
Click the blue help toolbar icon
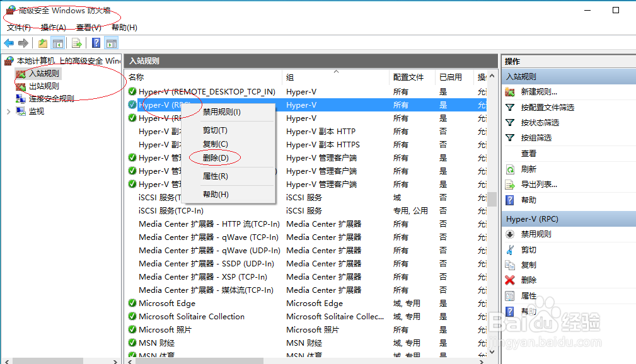pyautogui.click(x=96, y=43)
